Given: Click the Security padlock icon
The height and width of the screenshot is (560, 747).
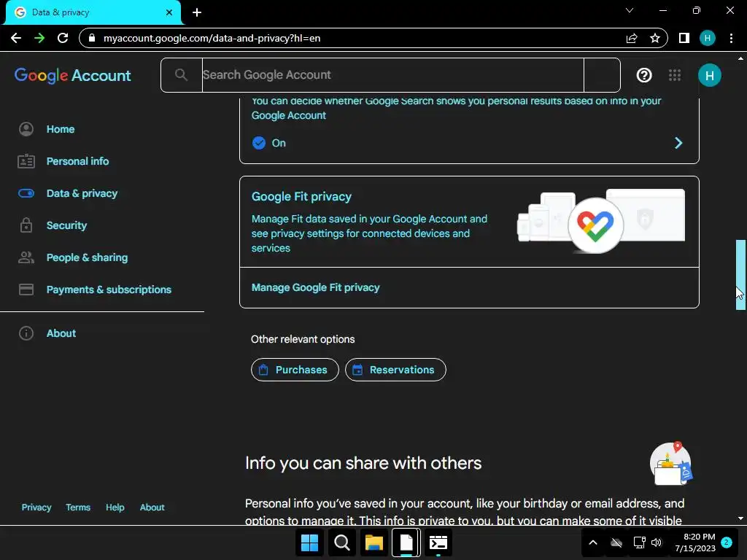Looking at the screenshot, I should click(x=26, y=225).
